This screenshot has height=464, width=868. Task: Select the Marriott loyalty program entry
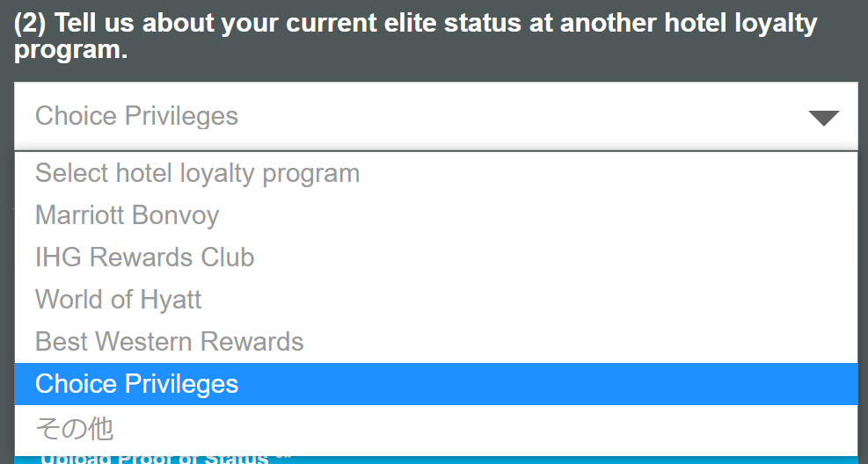pos(128,215)
